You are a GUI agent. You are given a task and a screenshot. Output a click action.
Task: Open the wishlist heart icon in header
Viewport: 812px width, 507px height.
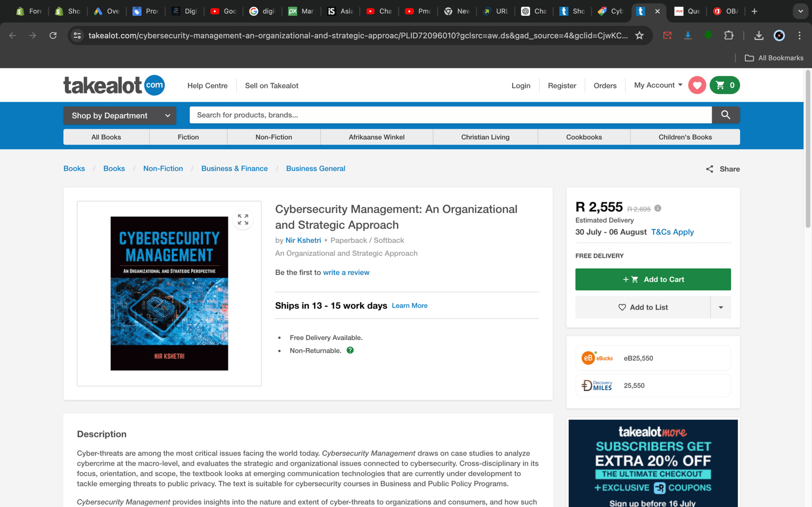coord(697,85)
